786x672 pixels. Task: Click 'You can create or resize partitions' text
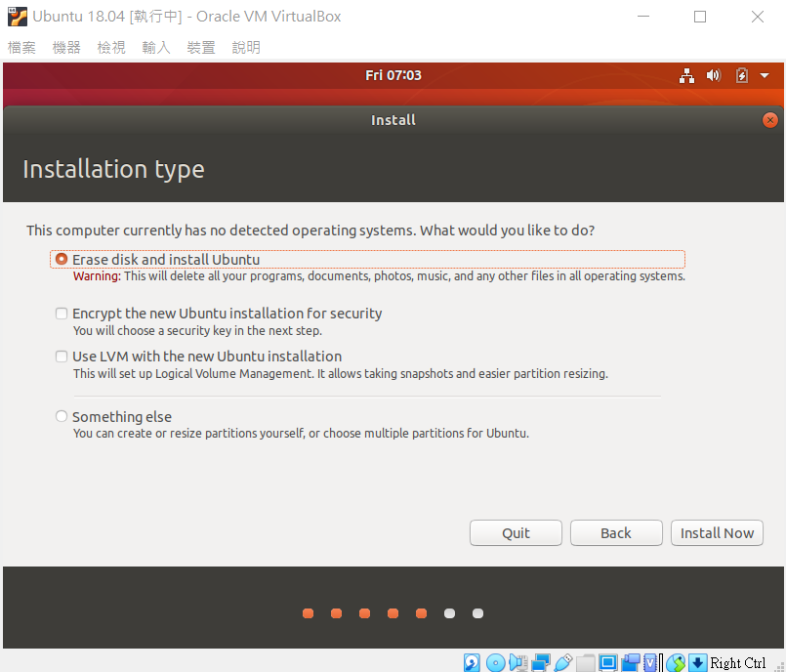[301, 434]
